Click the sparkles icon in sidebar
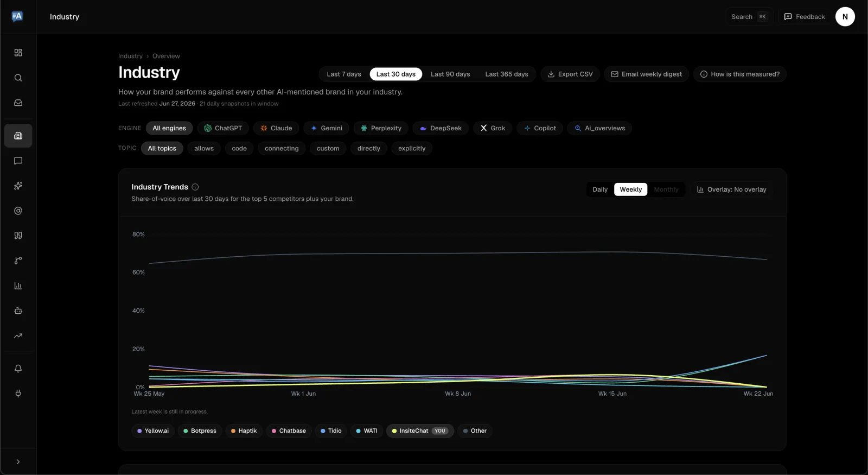 coord(18,186)
